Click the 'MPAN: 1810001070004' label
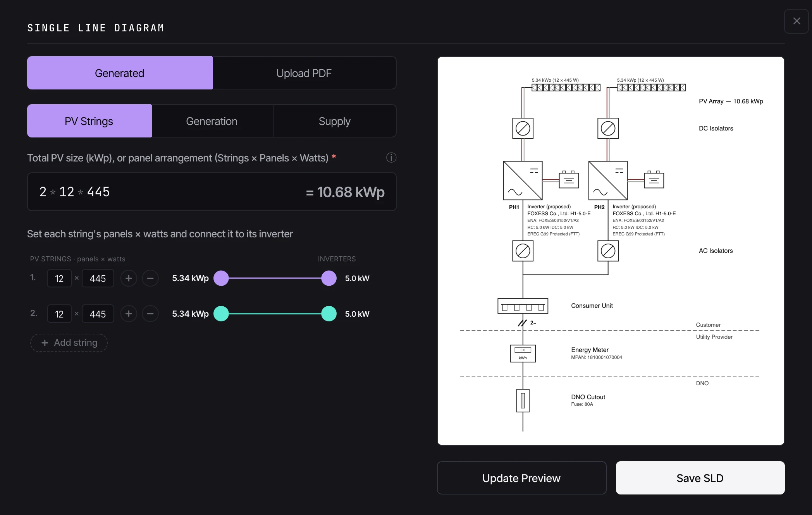The height and width of the screenshot is (515, 812). click(597, 357)
